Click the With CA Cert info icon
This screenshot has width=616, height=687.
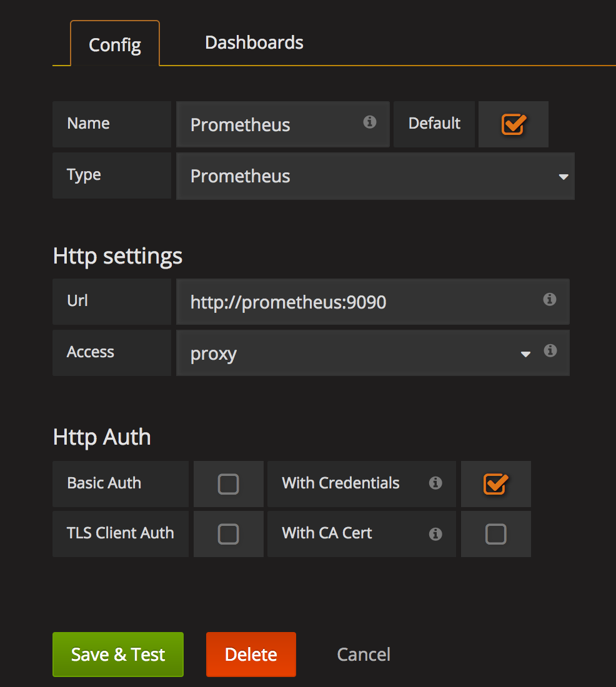435,534
